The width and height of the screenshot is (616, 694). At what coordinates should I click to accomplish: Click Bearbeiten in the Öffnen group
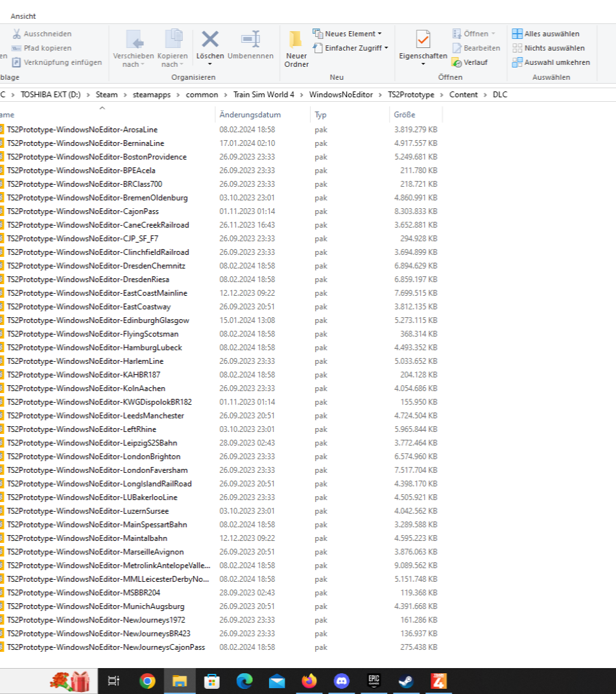click(476, 48)
